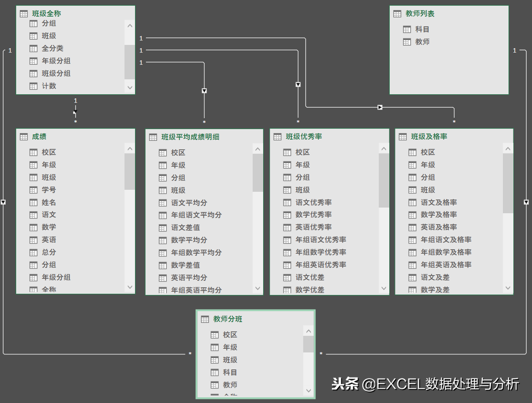
Task: Click the 教师分班 table header icon
Action: (205, 319)
